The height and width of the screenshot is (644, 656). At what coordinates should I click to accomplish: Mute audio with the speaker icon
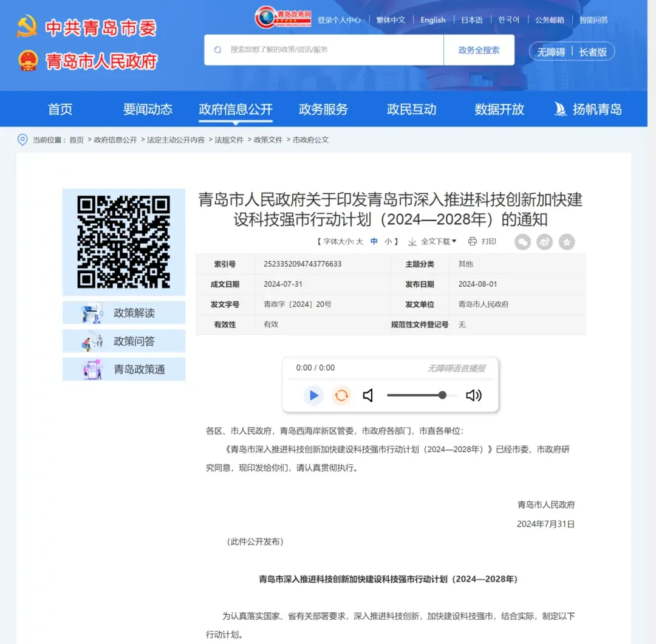click(x=368, y=395)
